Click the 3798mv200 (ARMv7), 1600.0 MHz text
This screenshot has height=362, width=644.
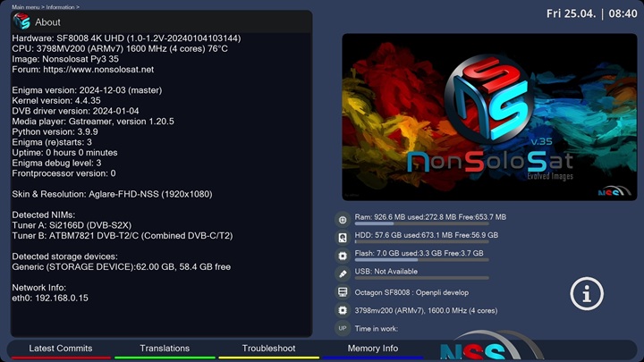(426, 311)
